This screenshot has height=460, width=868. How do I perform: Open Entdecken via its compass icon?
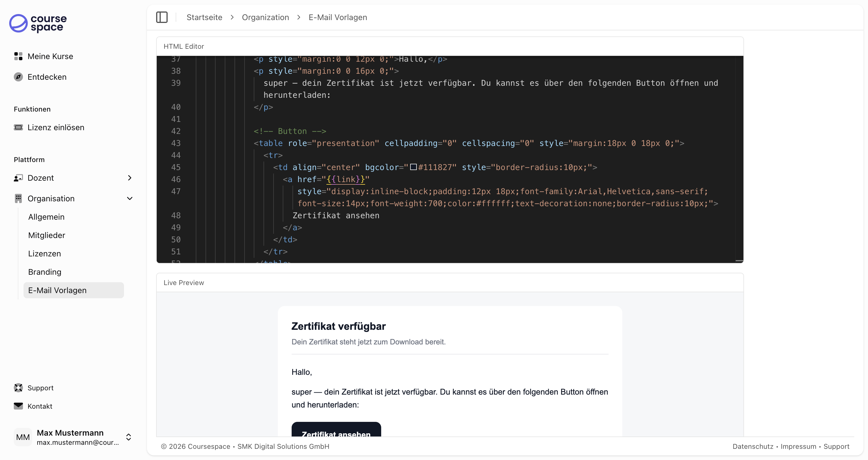coord(18,77)
